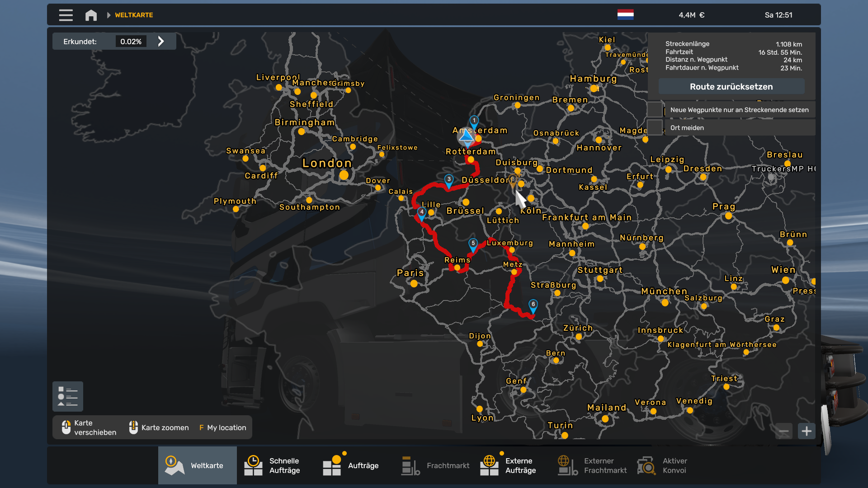Viewport: 868px width, 488px height.
Task: Click the London city marker
Action: coord(344,175)
